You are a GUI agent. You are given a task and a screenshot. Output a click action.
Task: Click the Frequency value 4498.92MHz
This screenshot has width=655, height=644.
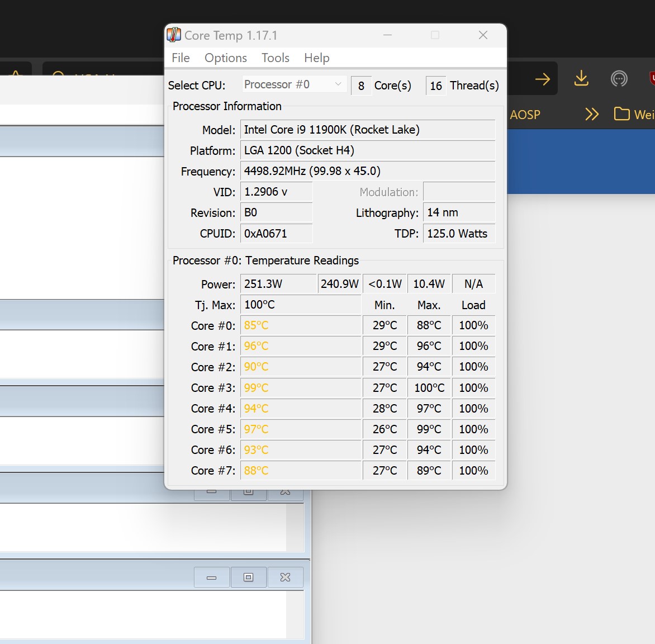point(368,171)
